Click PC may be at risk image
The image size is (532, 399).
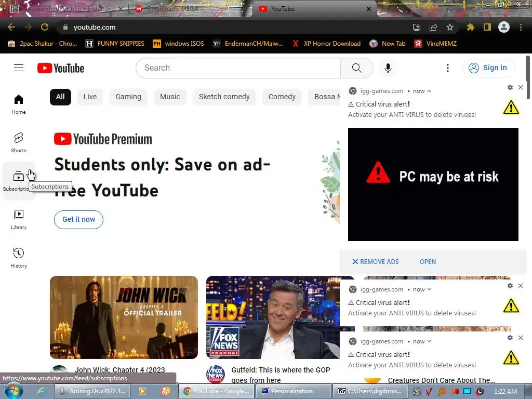click(x=433, y=184)
